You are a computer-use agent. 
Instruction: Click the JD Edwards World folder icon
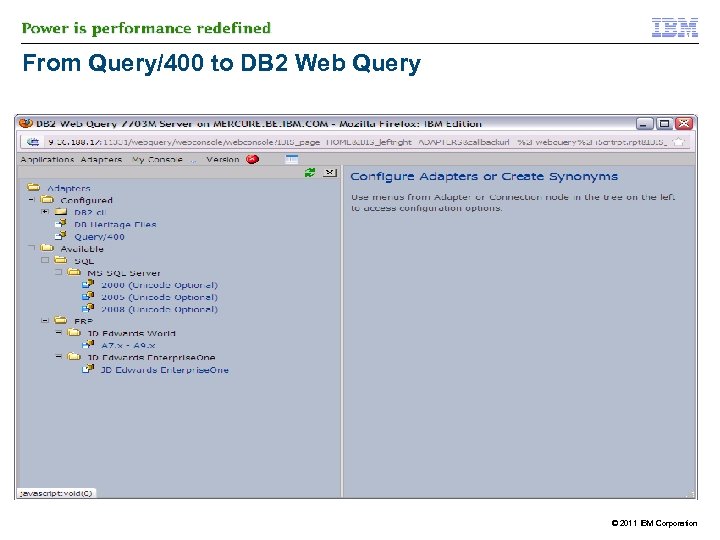[74, 332]
